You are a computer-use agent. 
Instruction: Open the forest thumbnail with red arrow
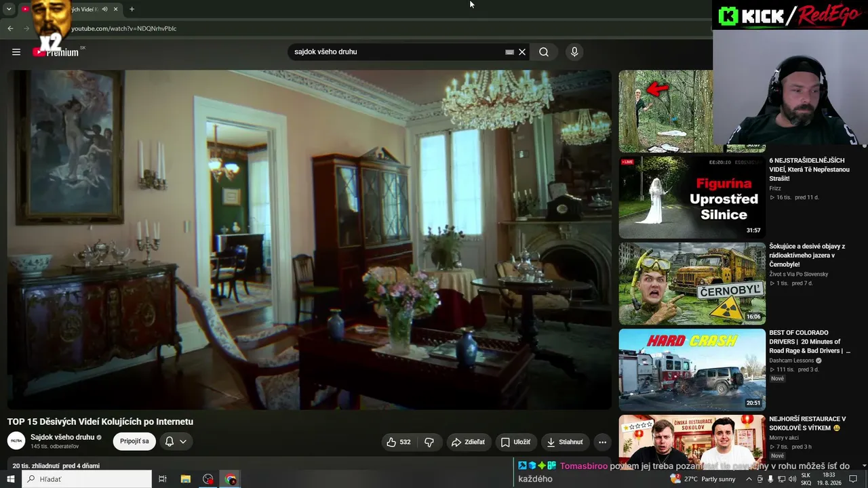(x=665, y=111)
